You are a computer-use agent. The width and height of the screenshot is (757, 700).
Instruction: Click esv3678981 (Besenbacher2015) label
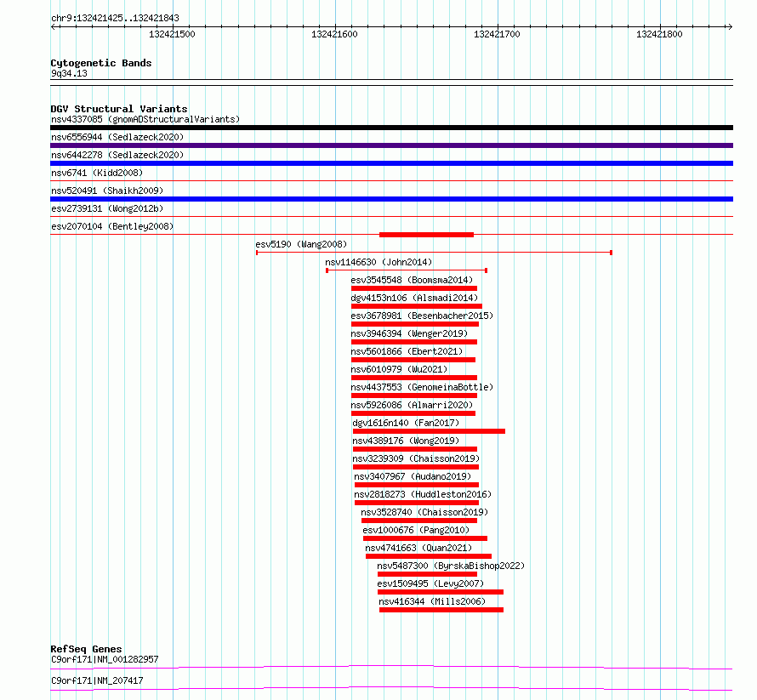[422, 316]
